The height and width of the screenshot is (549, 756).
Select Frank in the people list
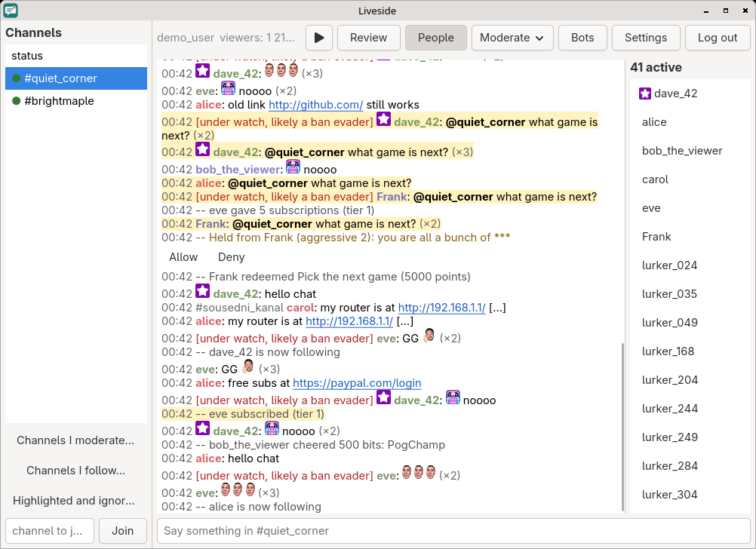pyautogui.click(x=690, y=237)
